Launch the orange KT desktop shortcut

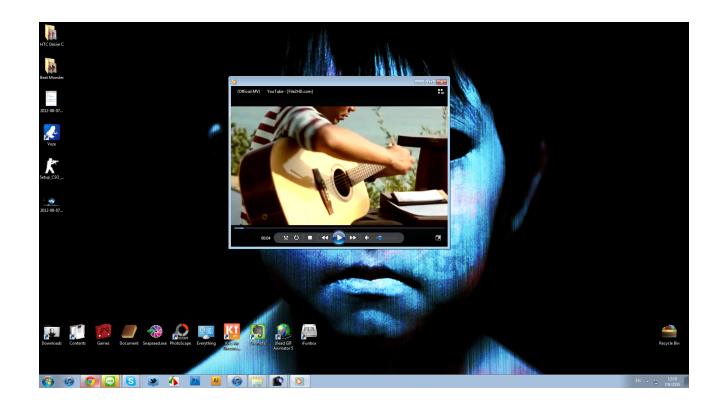click(232, 337)
